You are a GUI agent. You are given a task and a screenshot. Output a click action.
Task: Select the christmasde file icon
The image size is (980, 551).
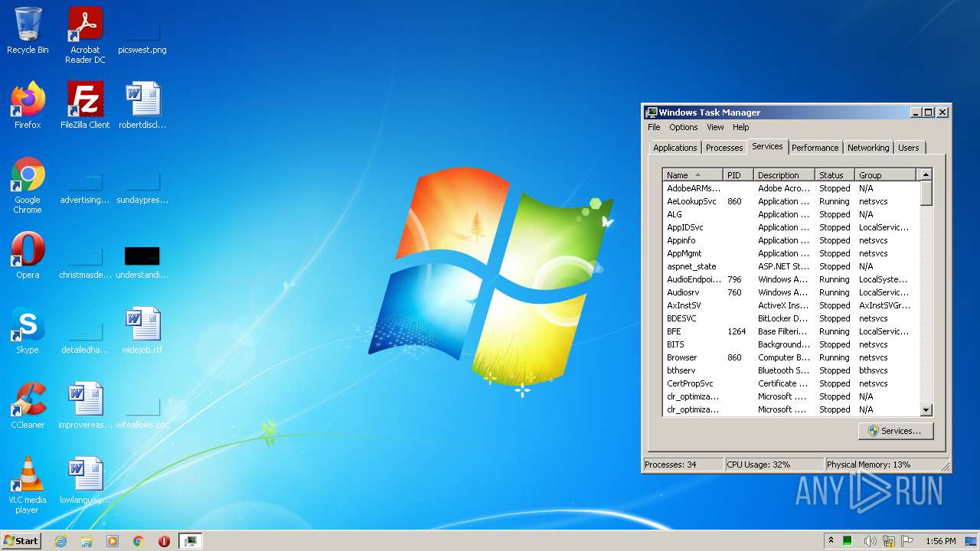pos(85,260)
